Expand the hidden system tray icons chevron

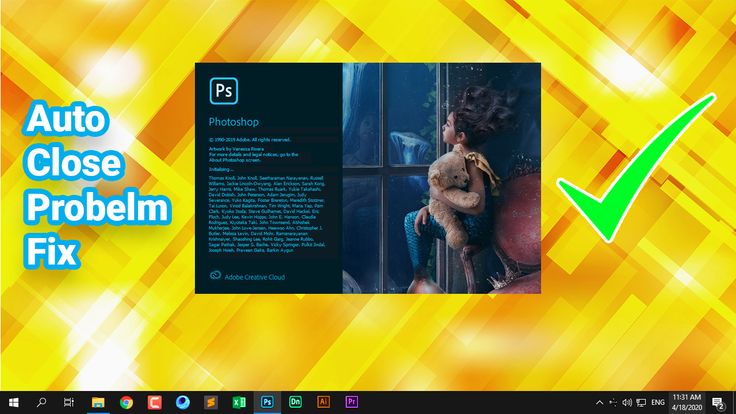(599, 402)
